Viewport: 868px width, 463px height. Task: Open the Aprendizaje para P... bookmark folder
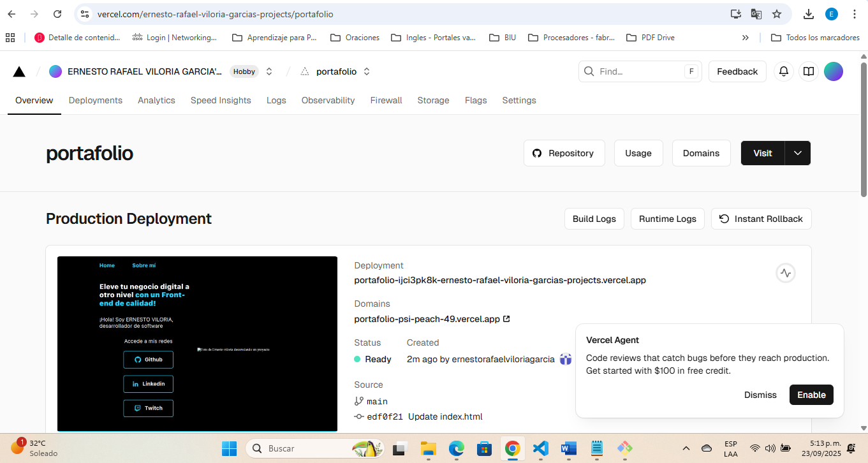[x=274, y=38]
